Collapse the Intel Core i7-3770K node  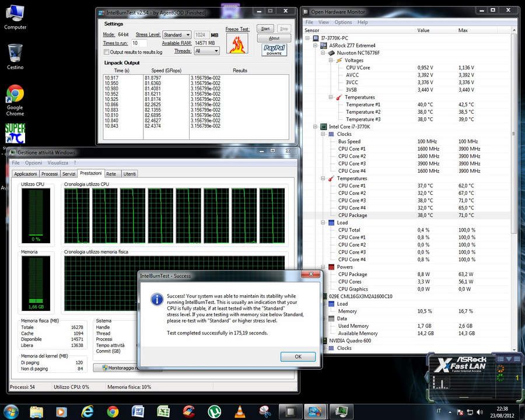[x=315, y=127]
